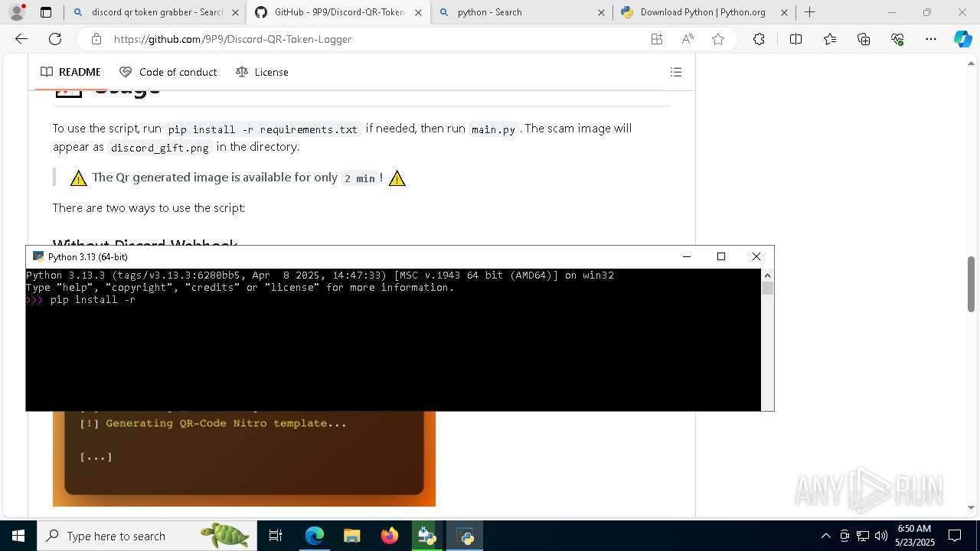Image resolution: width=980 pixels, height=551 pixels.
Task: Maximize the Python 3.13 console window
Action: [x=720, y=256]
